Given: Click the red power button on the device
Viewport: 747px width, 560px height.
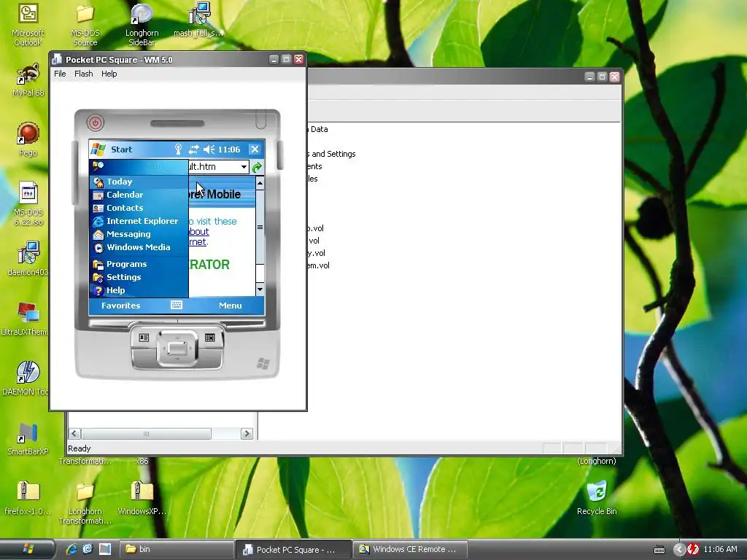Looking at the screenshot, I should [x=96, y=122].
